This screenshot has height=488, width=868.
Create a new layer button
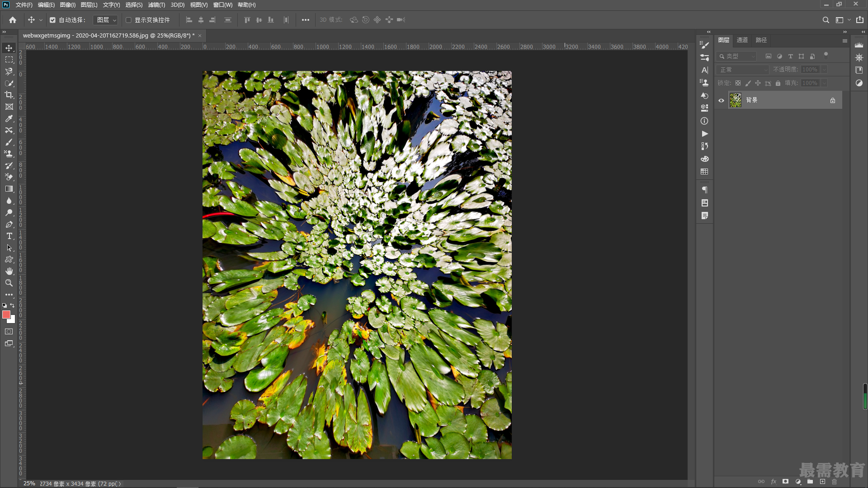822,482
